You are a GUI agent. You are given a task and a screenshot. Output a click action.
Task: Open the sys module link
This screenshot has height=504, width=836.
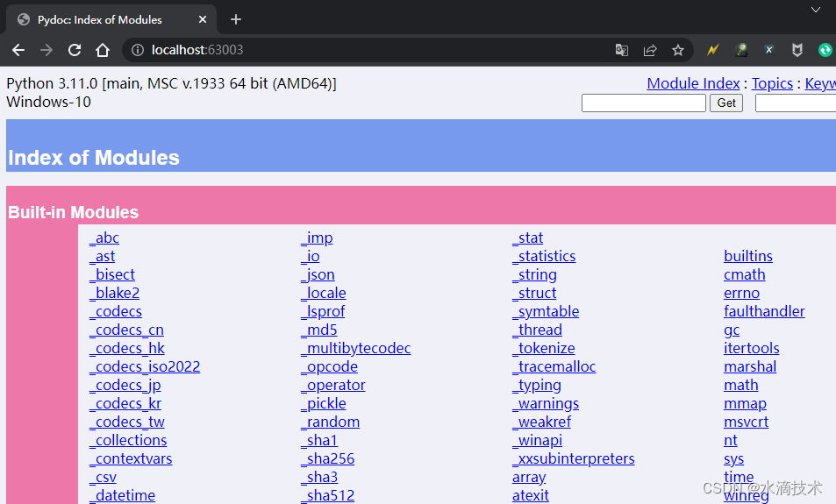[733, 458]
